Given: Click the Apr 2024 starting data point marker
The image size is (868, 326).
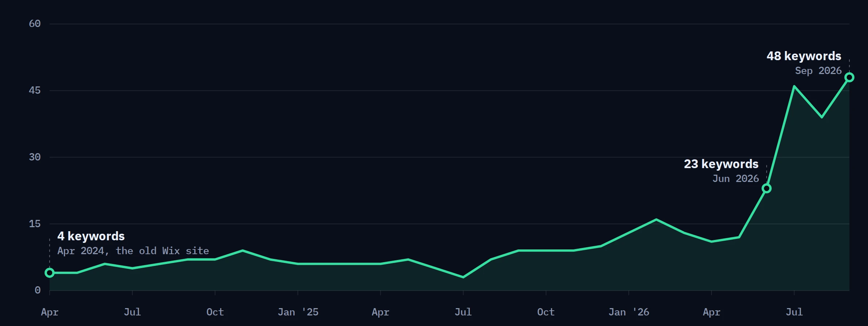Looking at the screenshot, I should click(50, 273).
